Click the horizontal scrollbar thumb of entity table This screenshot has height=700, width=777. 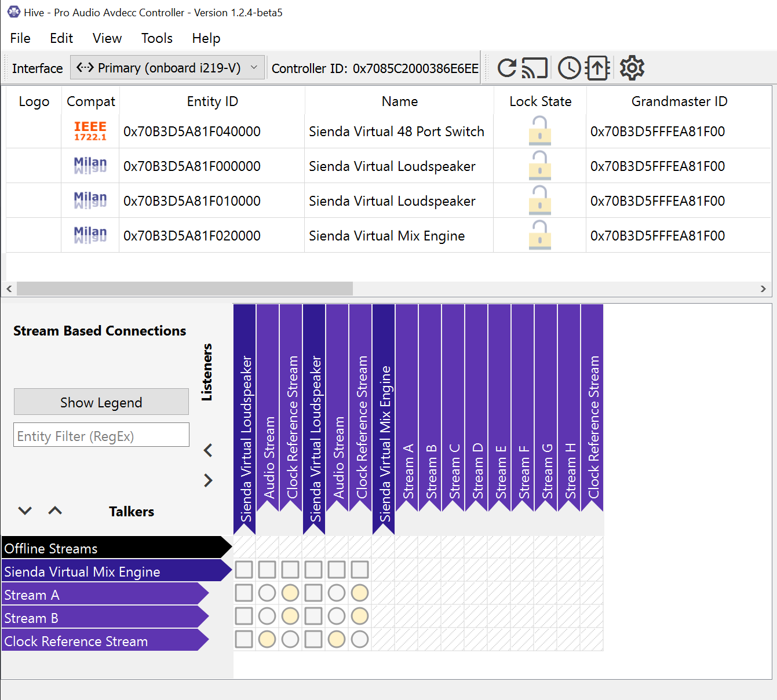(185, 289)
